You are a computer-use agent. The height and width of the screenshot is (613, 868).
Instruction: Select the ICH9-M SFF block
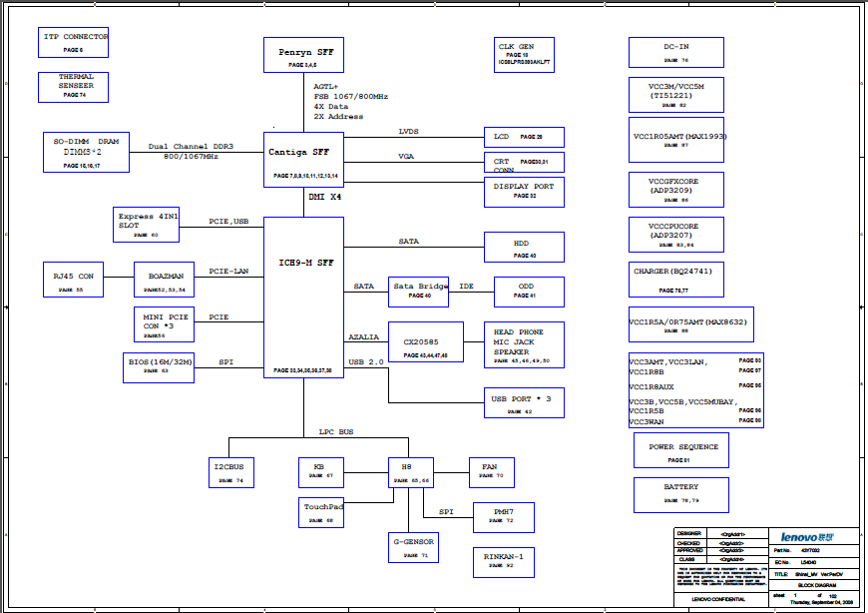click(303, 298)
